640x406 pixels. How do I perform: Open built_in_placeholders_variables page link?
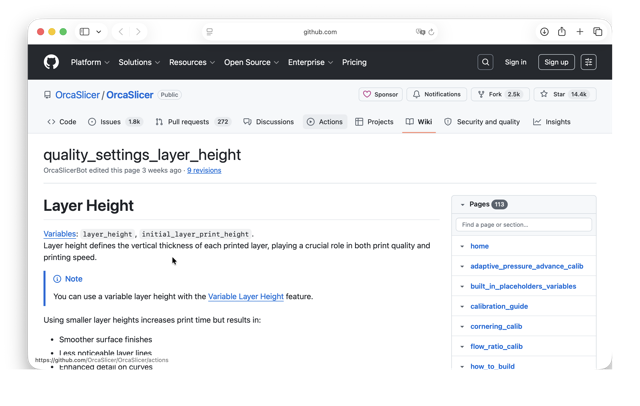point(523,286)
